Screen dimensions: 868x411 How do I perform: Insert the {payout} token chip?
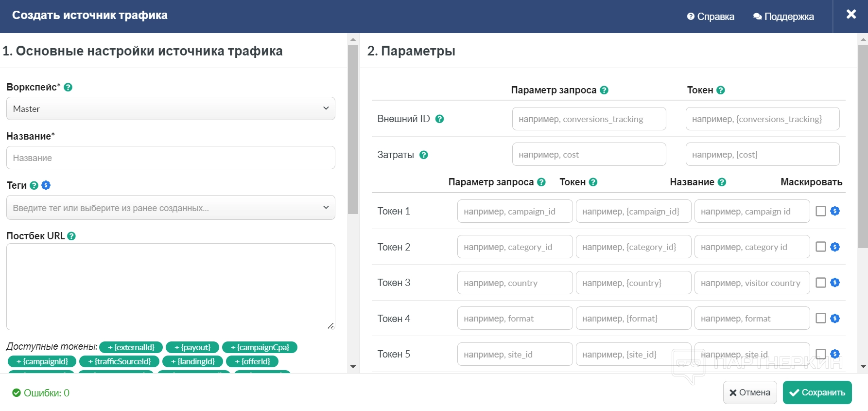(192, 347)
